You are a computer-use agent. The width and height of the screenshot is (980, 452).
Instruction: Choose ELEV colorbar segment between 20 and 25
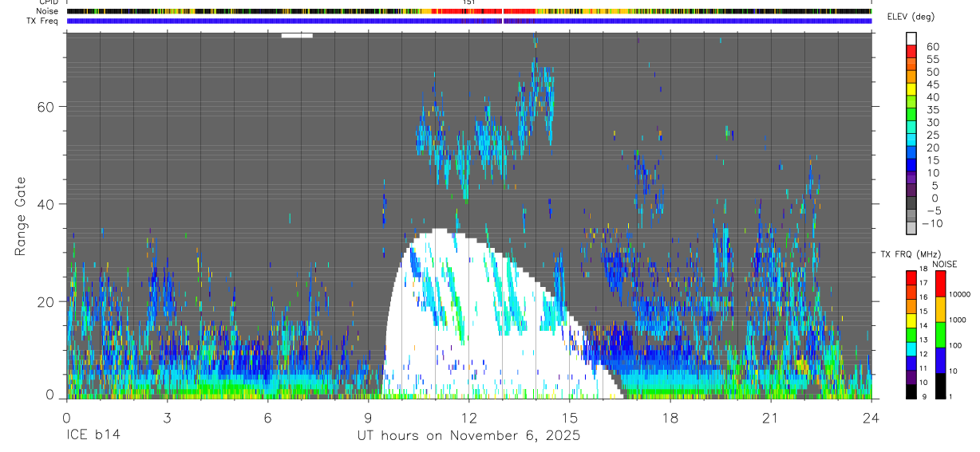(912, 141)
